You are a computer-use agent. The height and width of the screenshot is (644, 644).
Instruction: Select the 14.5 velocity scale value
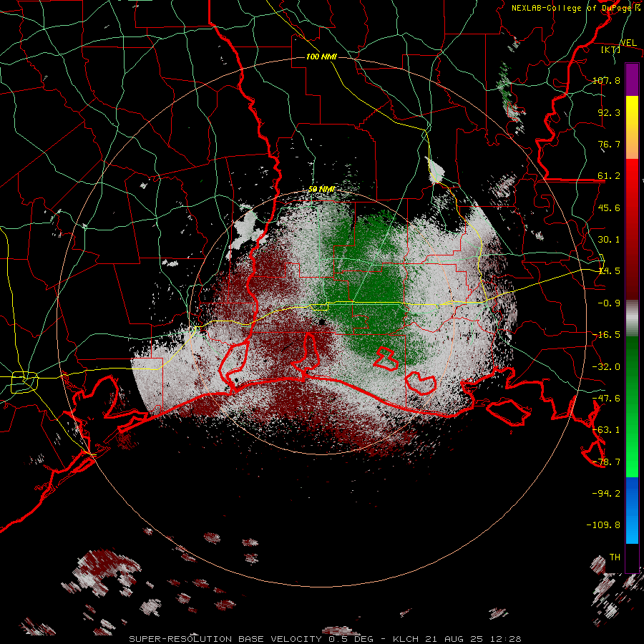click(609, 271)
